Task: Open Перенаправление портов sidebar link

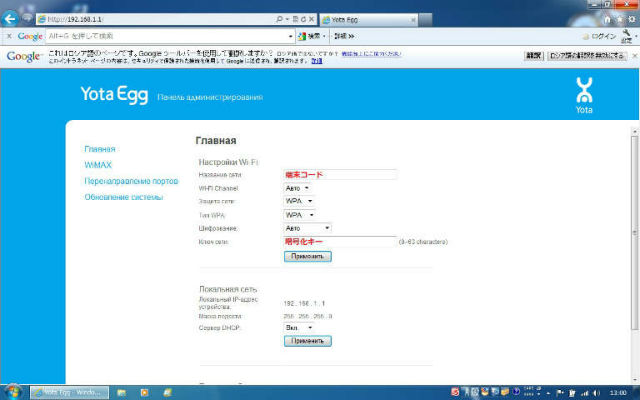Action: click(131, 181)
